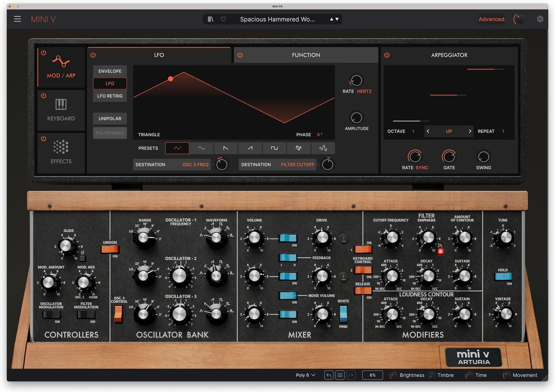Select the rising ramp LFO preset
This screenshot has height=392, width=555.
(x=250, y=148)
